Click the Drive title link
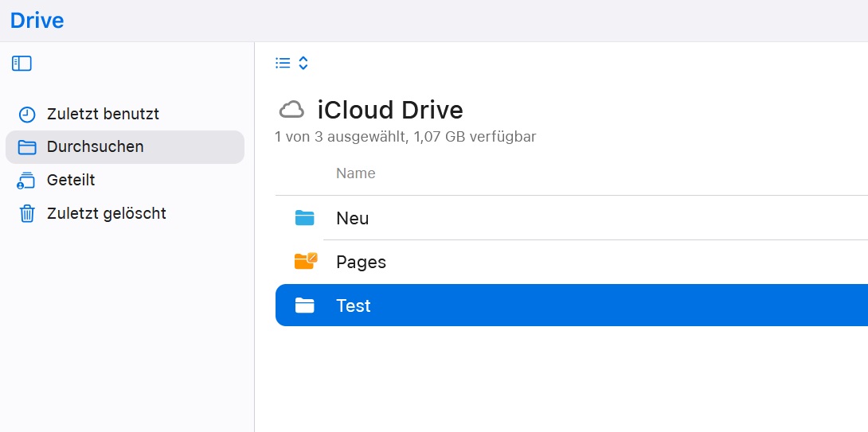The image size is (868, 432). point(37,20)
